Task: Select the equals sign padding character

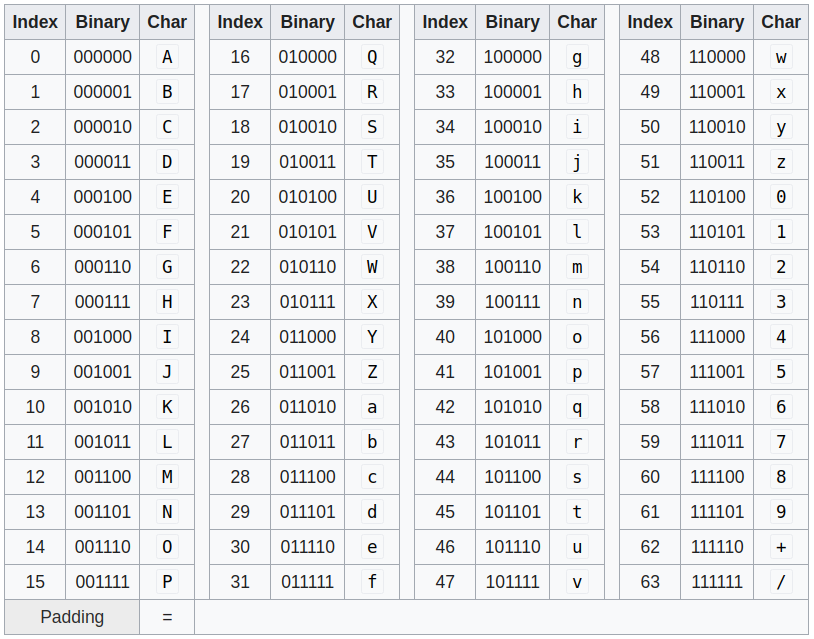Action: coord(167,617)
